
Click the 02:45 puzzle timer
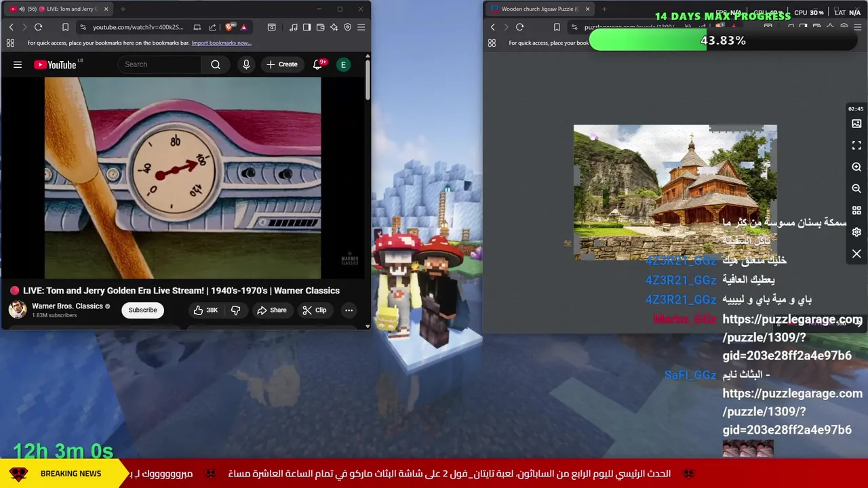coord(856,109)
